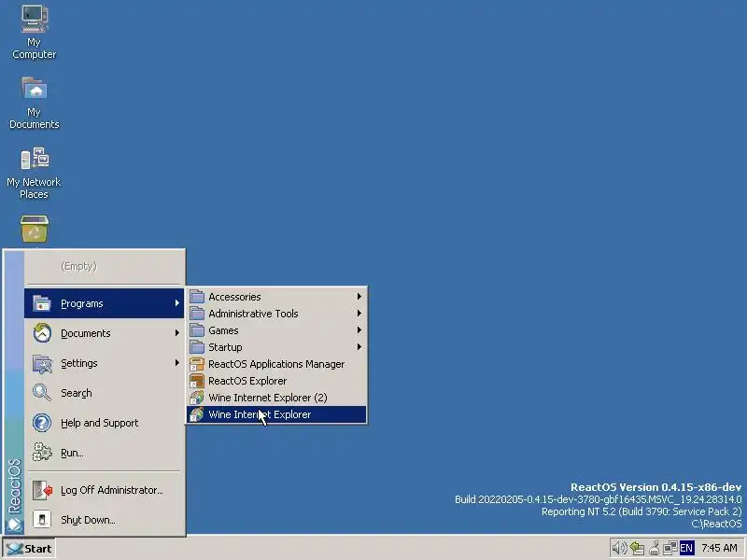Click the Search magnifier icon
Viewport: 747px width, 560px height.
[x=42, y=393]
